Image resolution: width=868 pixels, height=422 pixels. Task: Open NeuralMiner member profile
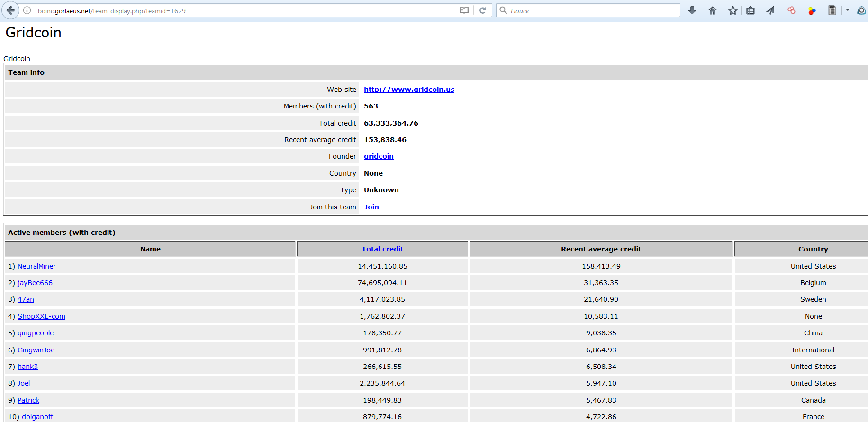click(x=36, y=266)
